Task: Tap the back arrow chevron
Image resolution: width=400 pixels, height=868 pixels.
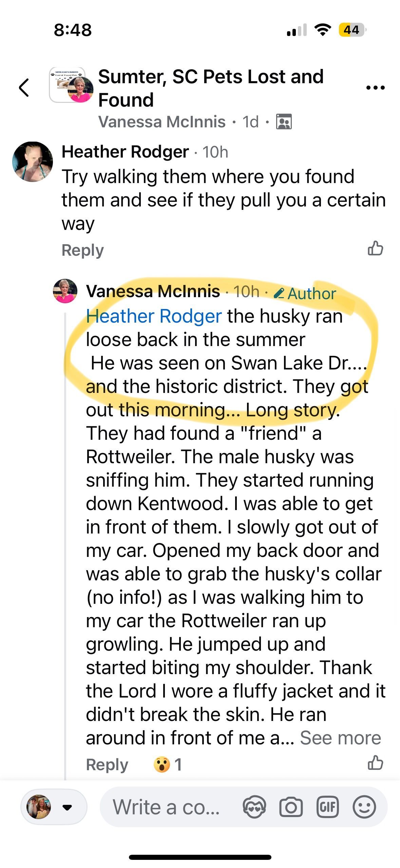Action: [24, 88]
